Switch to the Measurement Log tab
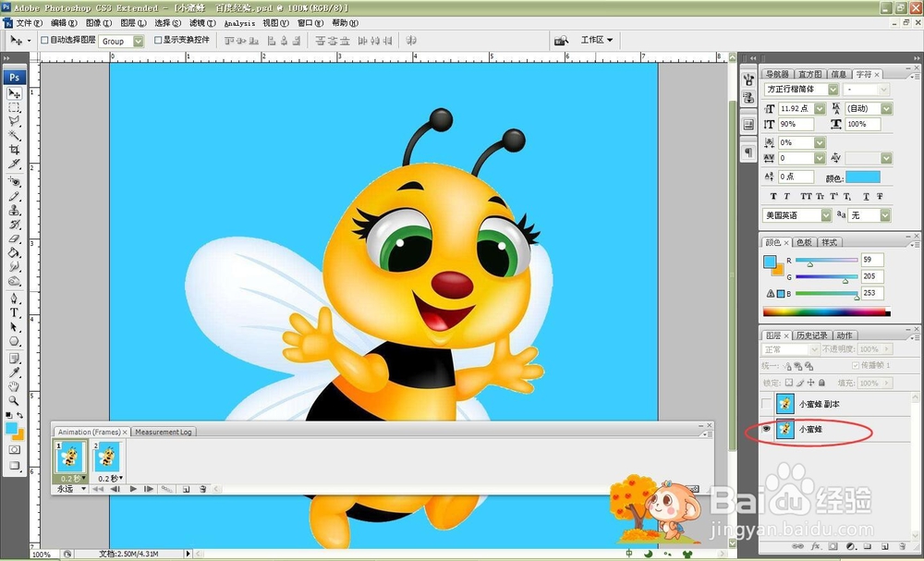The height and width of the screenshot is (561, 924). point(164,432)
